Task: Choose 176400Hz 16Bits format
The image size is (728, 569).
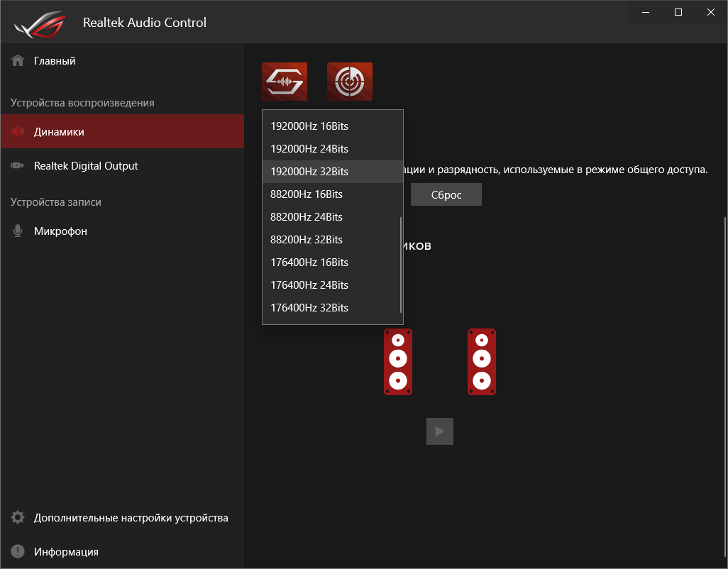Action: pos(333,263)
